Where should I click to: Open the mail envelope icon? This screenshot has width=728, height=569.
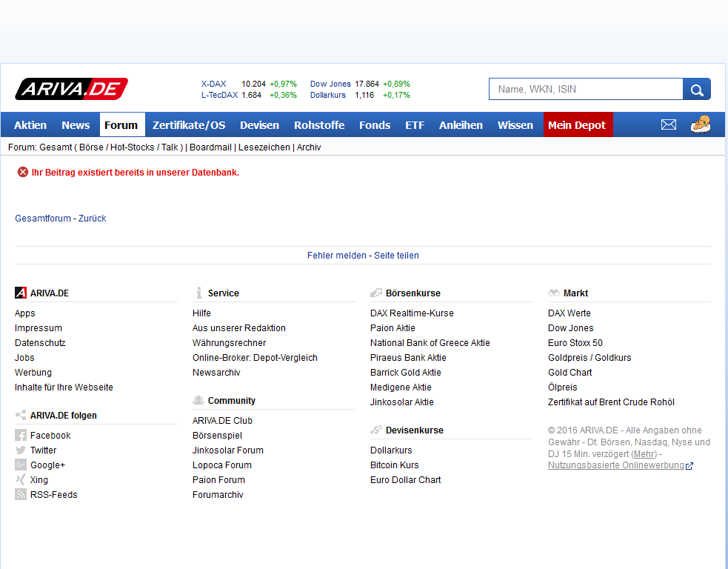click(669, 124)
